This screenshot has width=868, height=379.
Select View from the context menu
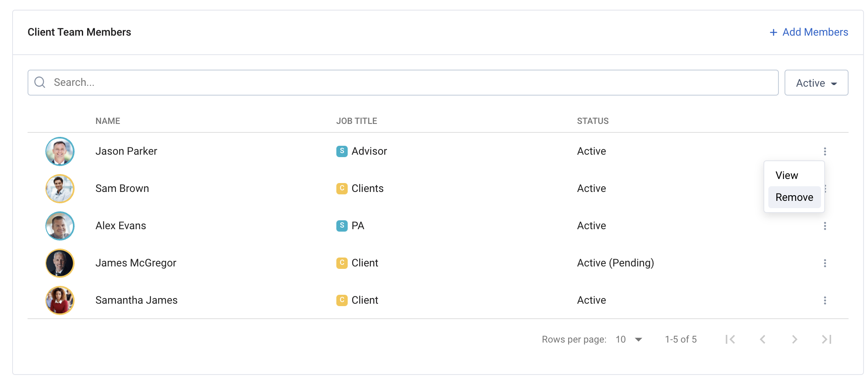[786, 175]
